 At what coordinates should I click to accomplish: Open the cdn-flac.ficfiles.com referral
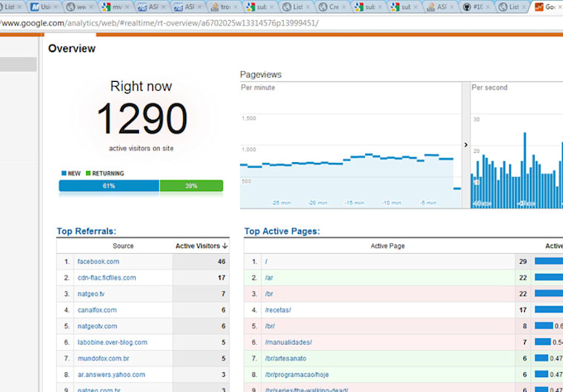(107, 278)
